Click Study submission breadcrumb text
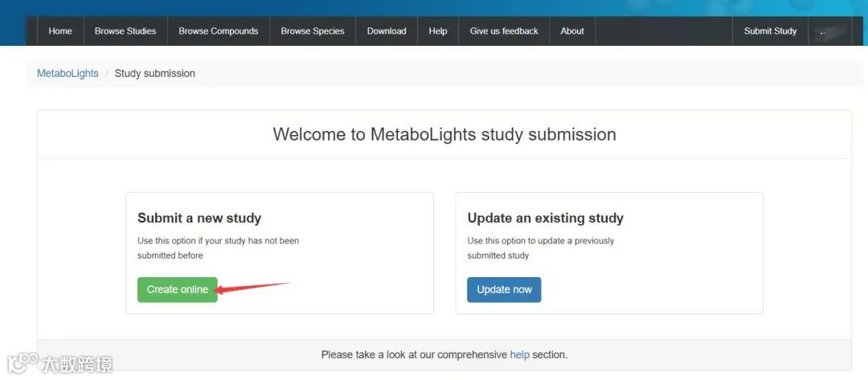Screen dimensions: 868x380 [x=154, y=73]
